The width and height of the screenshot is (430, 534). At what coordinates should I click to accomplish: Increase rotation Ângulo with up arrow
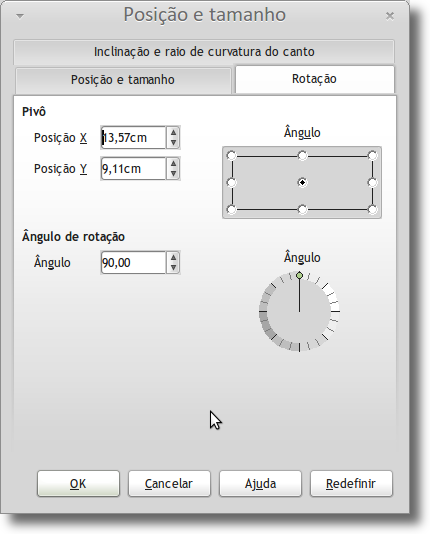[174, 257]
